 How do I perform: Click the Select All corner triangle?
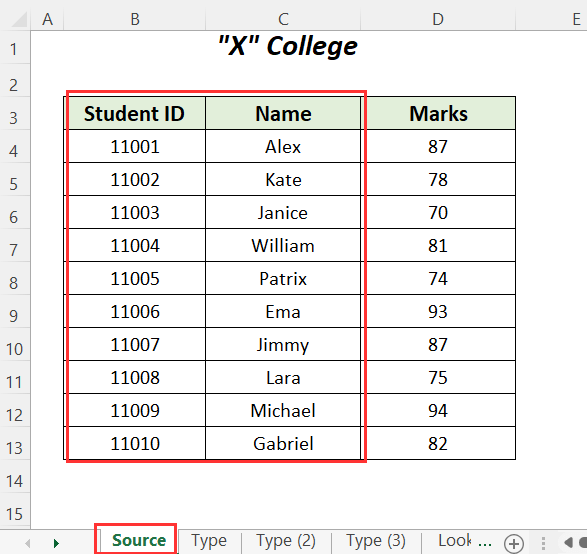click(19, 19)
